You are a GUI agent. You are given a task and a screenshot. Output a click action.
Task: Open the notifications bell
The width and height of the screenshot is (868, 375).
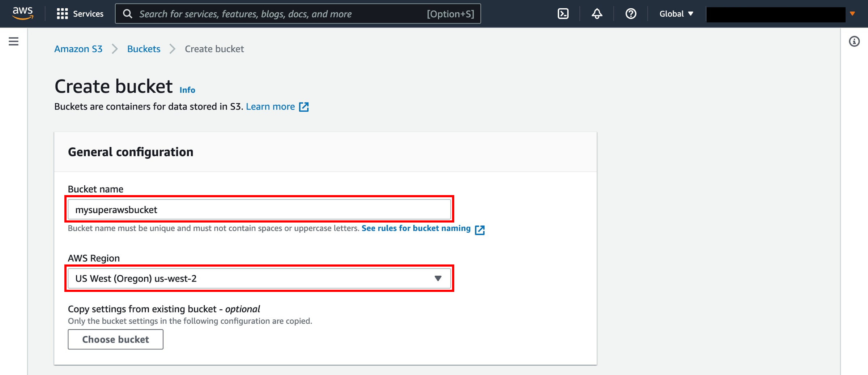[x=597, y=14]
